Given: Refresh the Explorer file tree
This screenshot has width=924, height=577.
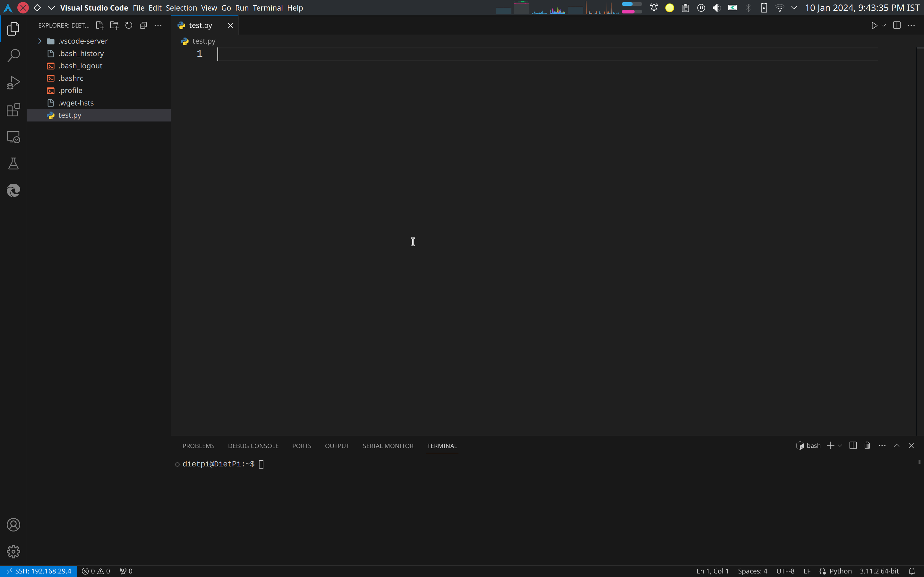Looking at the screenshot, I should coord(129,26).
